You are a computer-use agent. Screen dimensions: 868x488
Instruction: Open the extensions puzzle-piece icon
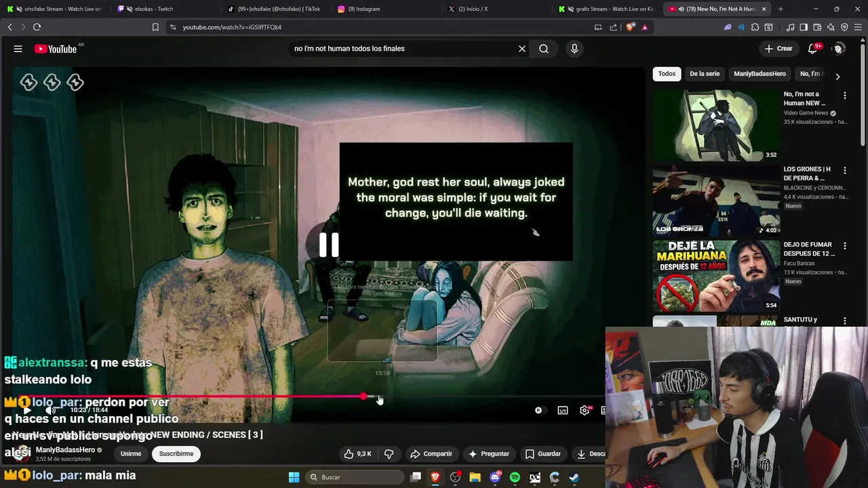coord(755,27)
